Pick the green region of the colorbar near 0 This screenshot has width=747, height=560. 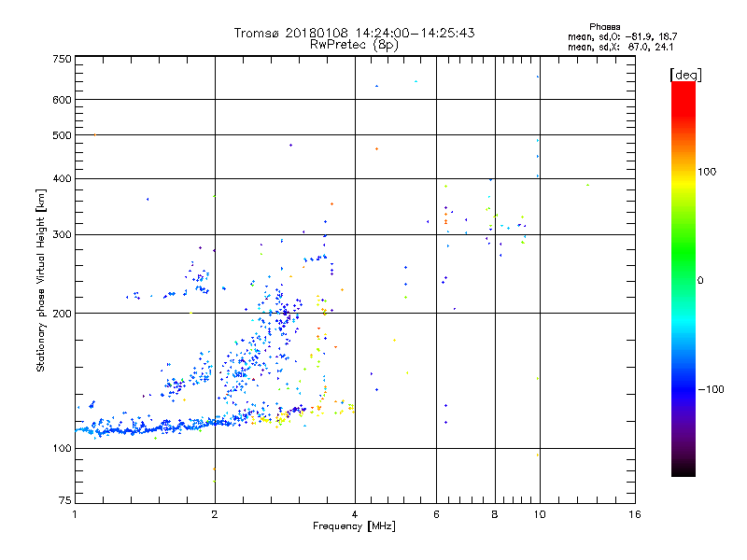(x=684, y=267)
